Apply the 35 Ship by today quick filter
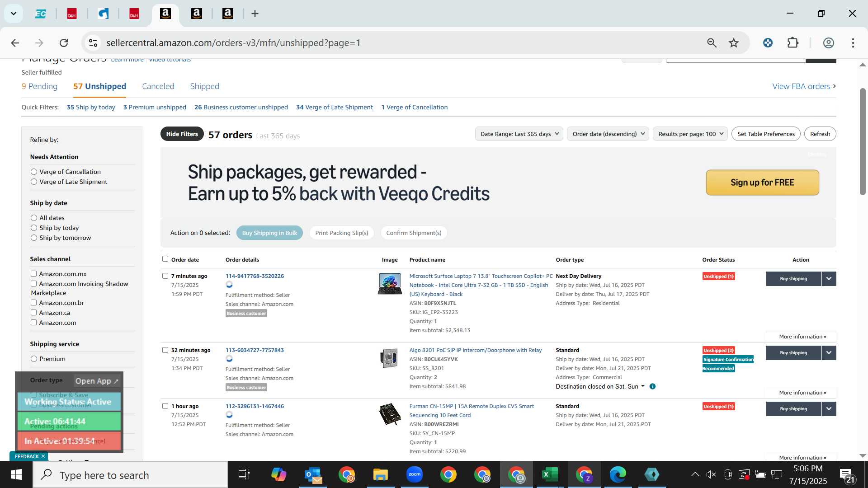The width and height of the screenshot is (868, 488). [x=91, y=107]
